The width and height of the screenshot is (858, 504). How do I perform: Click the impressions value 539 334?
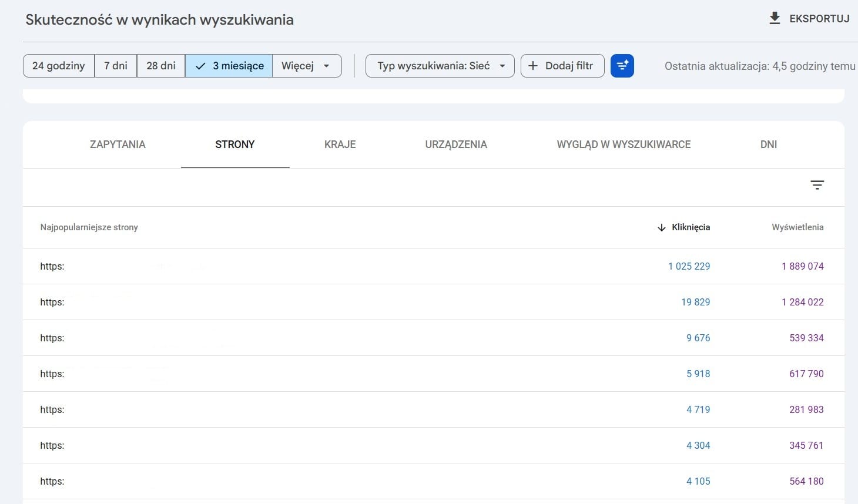pos(806,338)
